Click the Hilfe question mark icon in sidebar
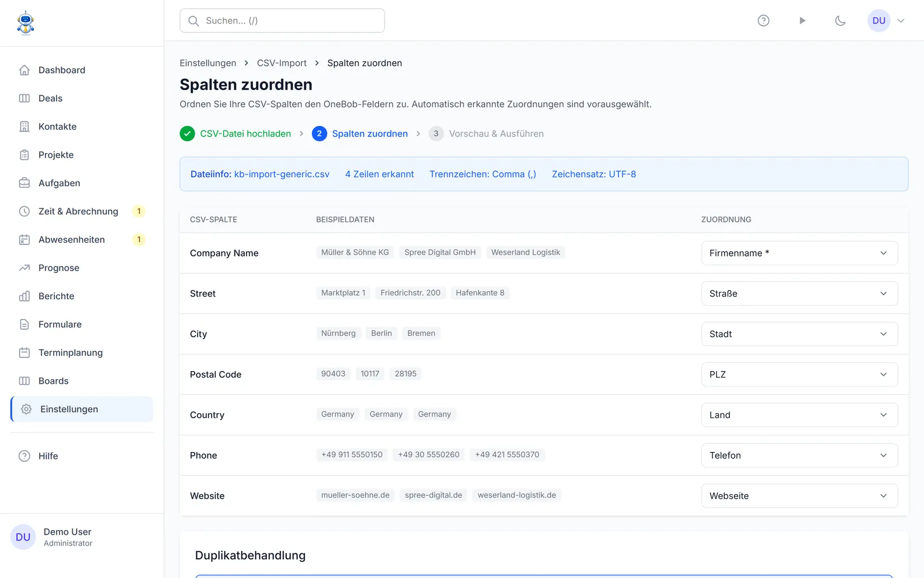Image resolution: width=924 pixels, height=578 pixels. (24, 456)
